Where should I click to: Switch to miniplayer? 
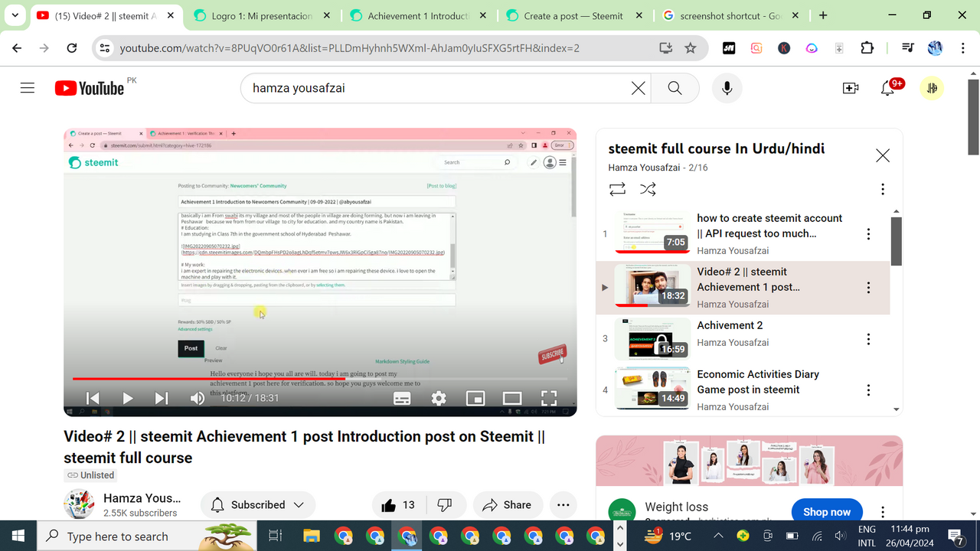click(x=475, y=398)
